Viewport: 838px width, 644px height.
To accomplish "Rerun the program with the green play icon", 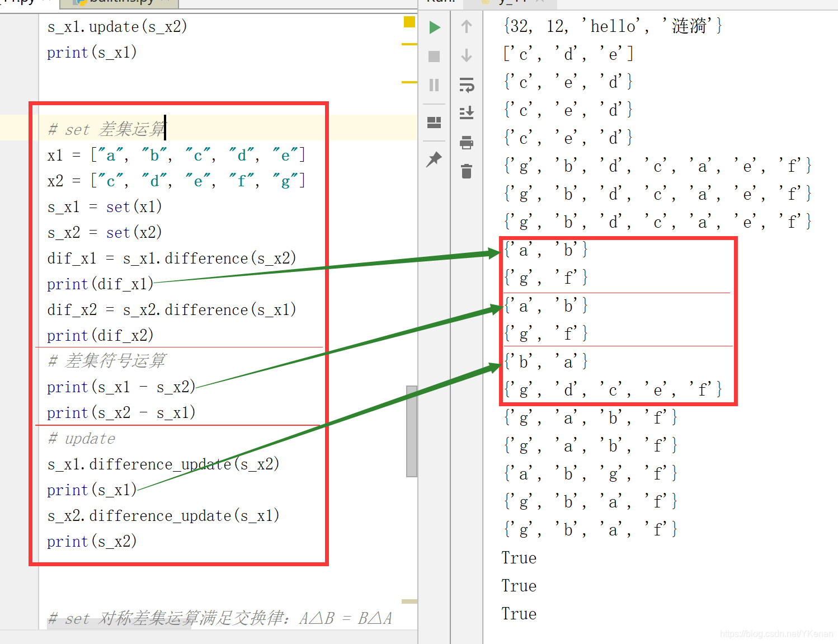I will pos(435,27).
